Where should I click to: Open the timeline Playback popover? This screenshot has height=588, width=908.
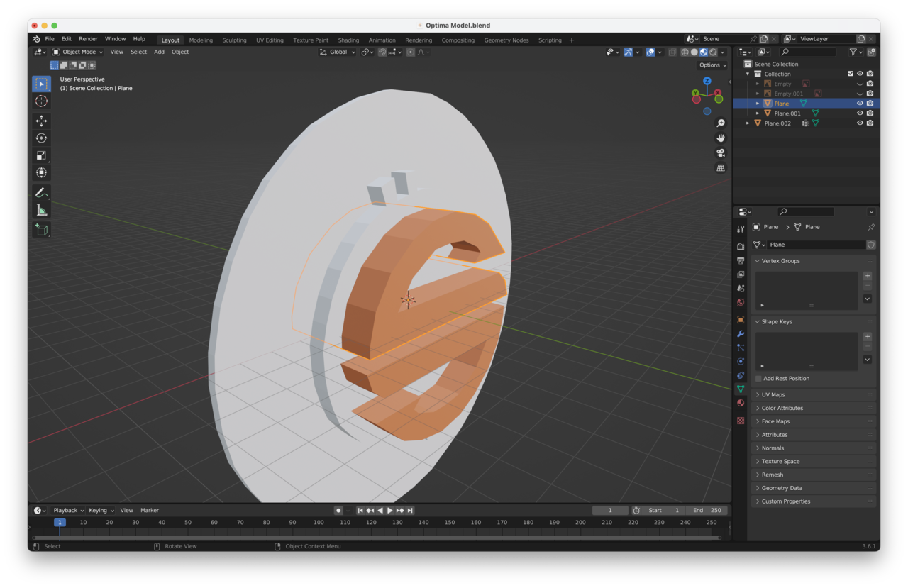point(68,511)
